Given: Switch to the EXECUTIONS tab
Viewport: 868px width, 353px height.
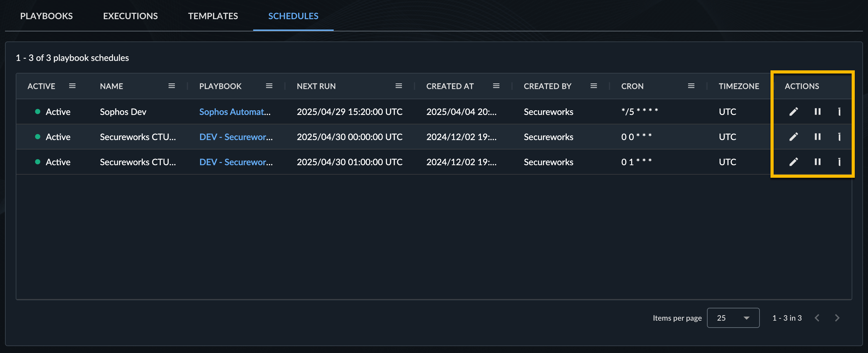Looking at the screenshot, I should click(131, 16).
